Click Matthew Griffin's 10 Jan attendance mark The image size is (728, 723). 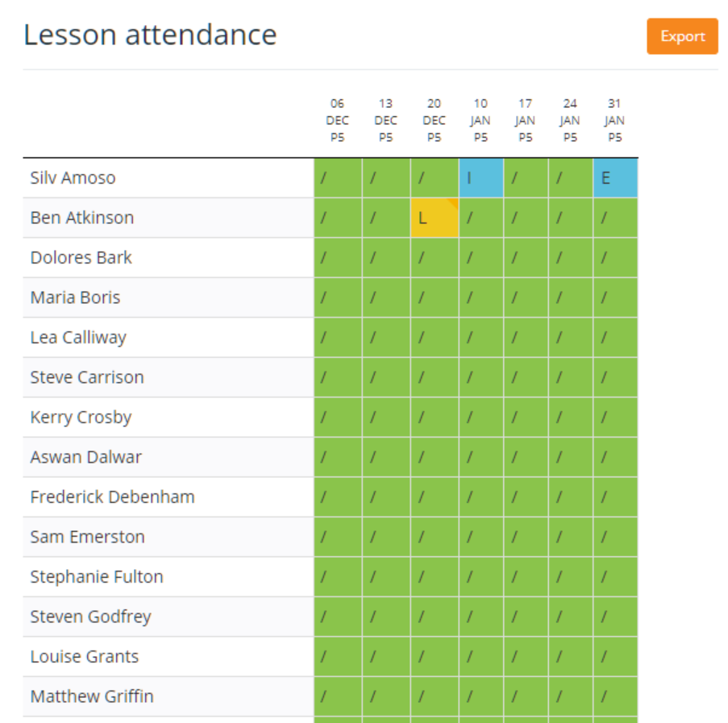[x=481, y=696]
